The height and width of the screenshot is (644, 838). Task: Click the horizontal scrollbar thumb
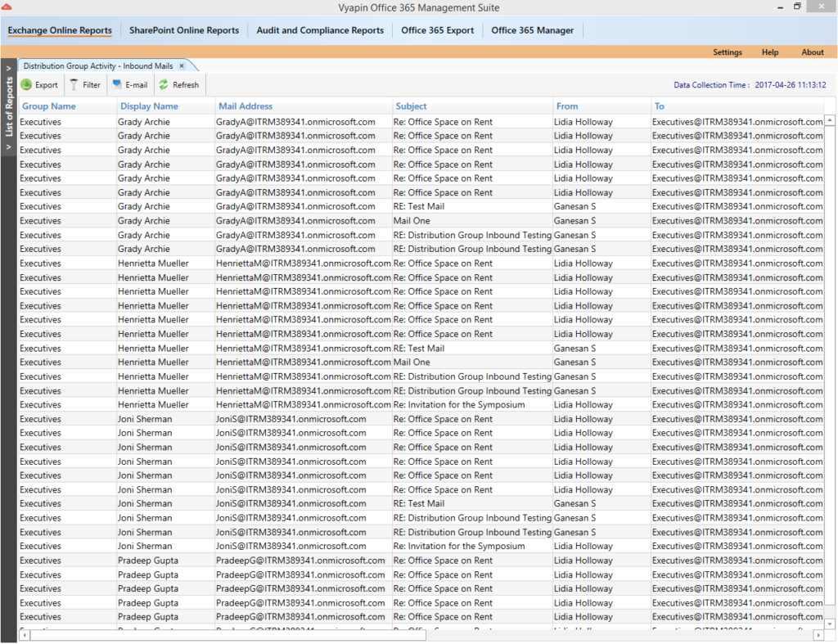[228, 635]
